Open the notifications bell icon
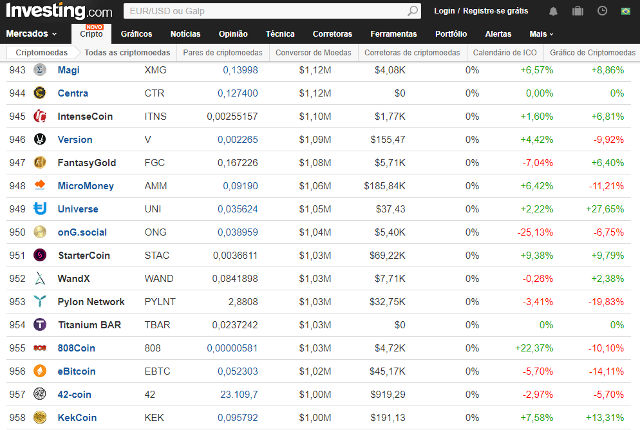The width and height of the screenshot is (640, 430). click(x=553, y=11)
